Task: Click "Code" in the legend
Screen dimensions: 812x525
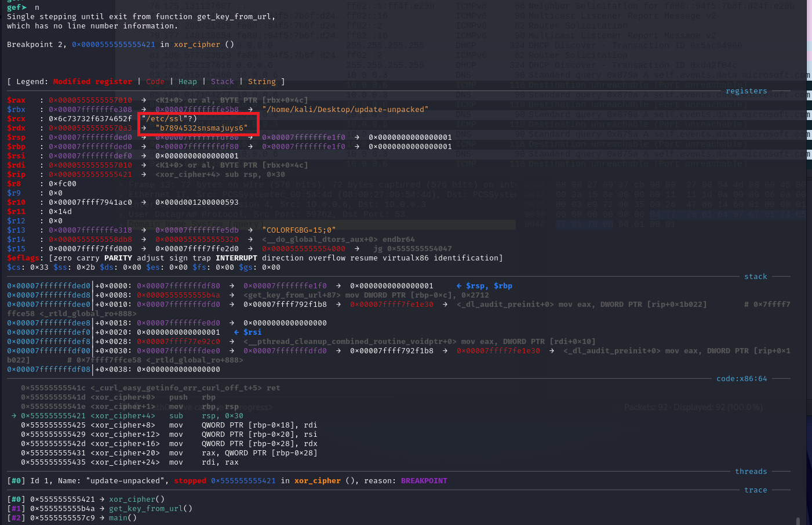Action: [x=155, y=82]
